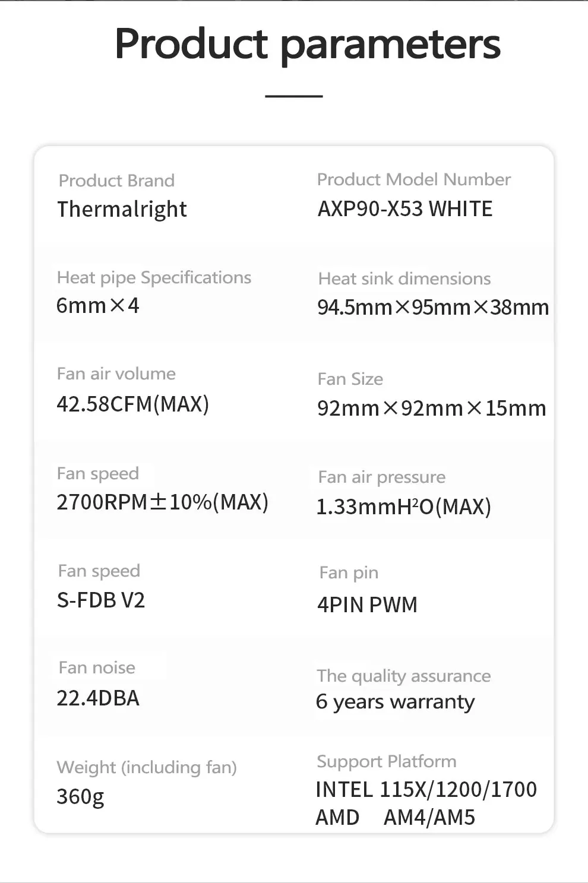Click the 42.58CFM(MAX) air volume value
Viewport: 588px width, 883px height.
tap(132, 404)
